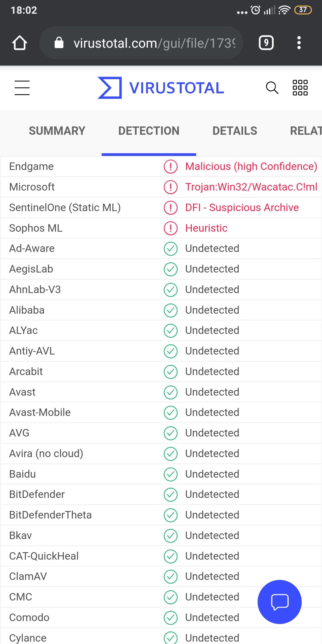Click the Endgame malicious alert icon

click(171, 166)
